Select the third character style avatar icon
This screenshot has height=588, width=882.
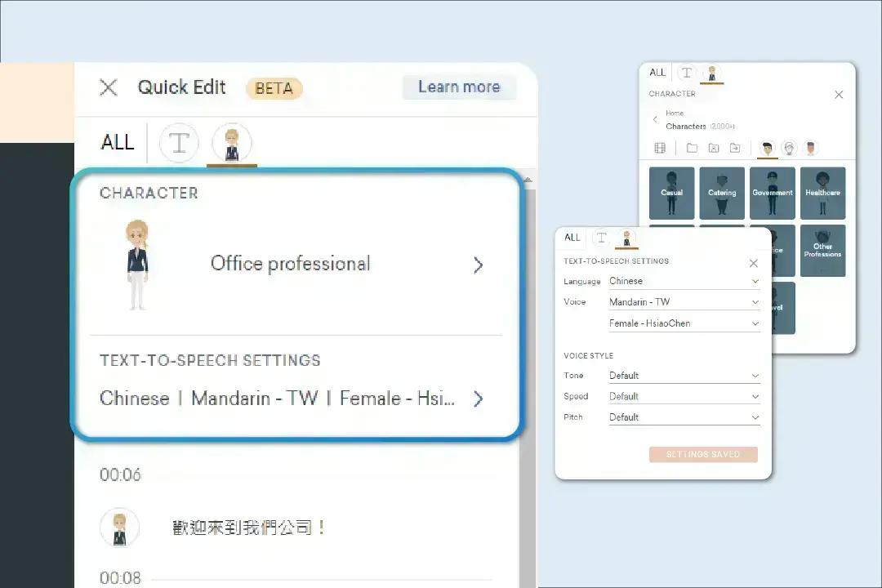click(x=811, y=148)
